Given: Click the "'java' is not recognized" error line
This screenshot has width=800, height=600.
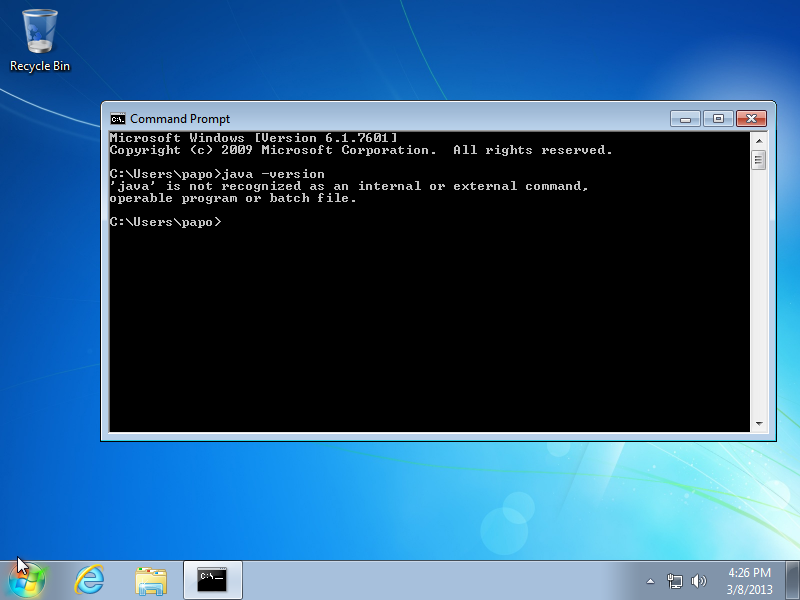Looking at the screenshot, I should coord(349,186).
